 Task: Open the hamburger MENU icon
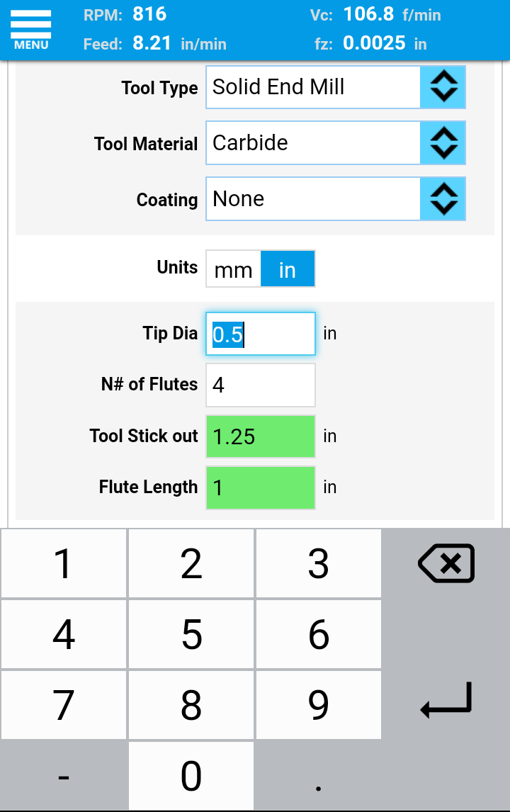(31, 30)
